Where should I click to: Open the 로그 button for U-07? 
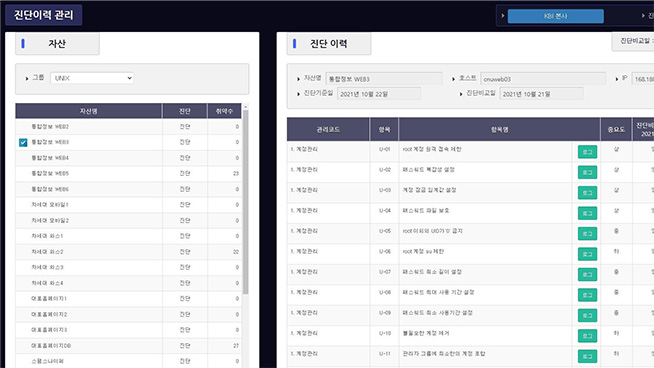tap(587, 275)
